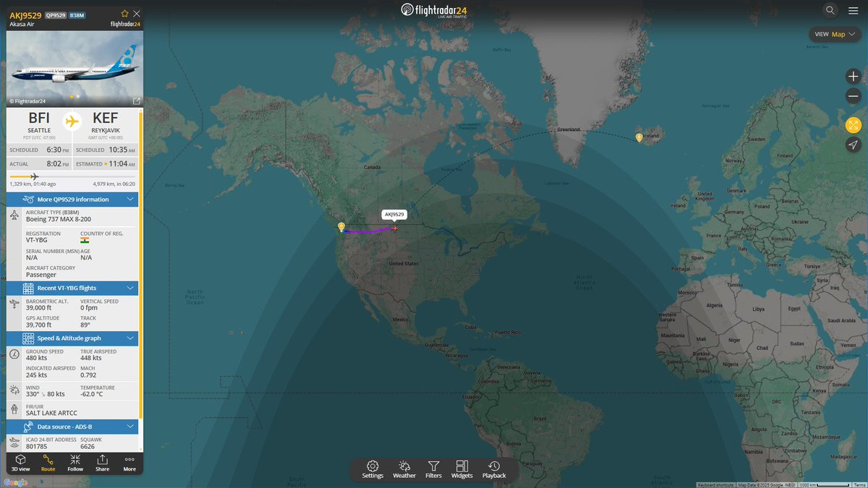
Task: Click squawk code 6626
Action: click(x=87, y=446)
